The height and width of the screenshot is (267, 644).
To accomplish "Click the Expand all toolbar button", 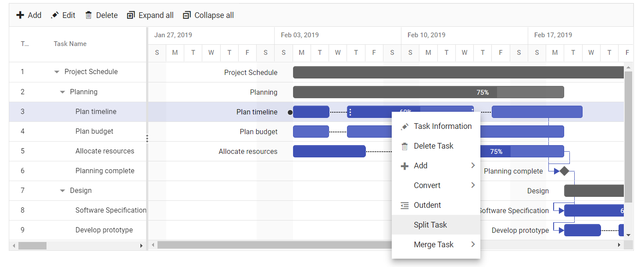I will (150, 15).
